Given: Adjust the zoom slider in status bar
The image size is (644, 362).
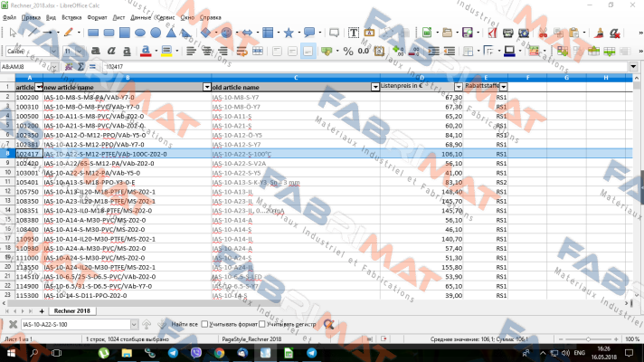Looking at the screenshot, I should click(588, 339).
